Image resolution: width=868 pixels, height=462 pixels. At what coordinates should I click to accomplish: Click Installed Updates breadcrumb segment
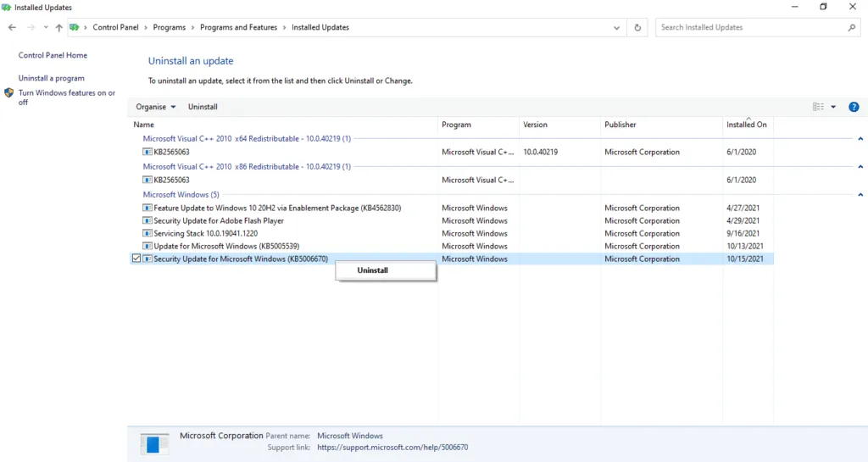click(320, 27)
